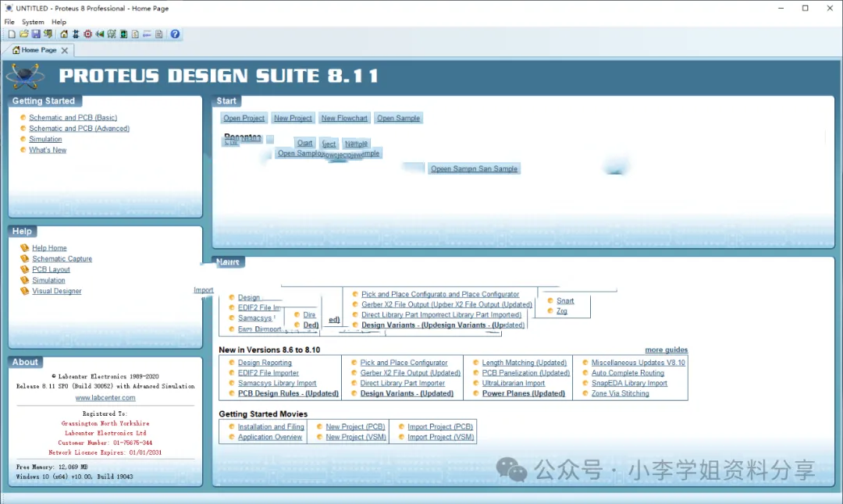Screen dimensions: 843x504
Task: Click "Windows 10 (x64) v10.00, Build 19043" text
Action: click(74, 477)
